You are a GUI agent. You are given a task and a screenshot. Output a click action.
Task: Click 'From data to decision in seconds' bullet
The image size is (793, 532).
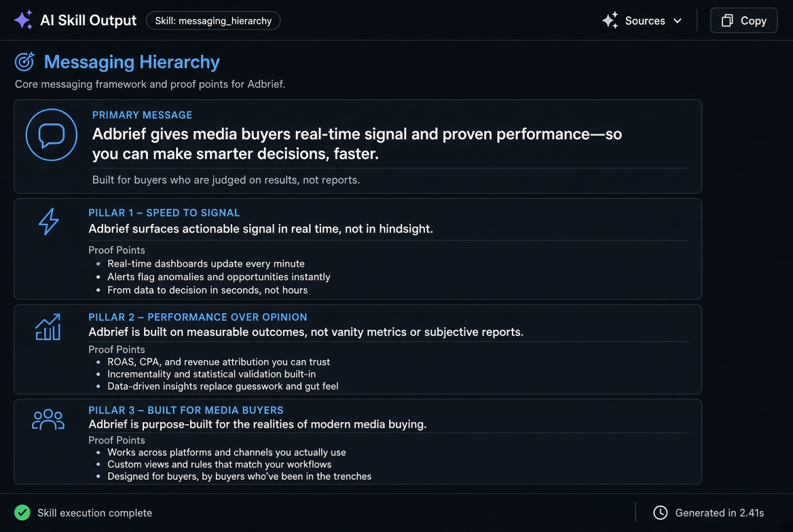[x=207, y=290]
